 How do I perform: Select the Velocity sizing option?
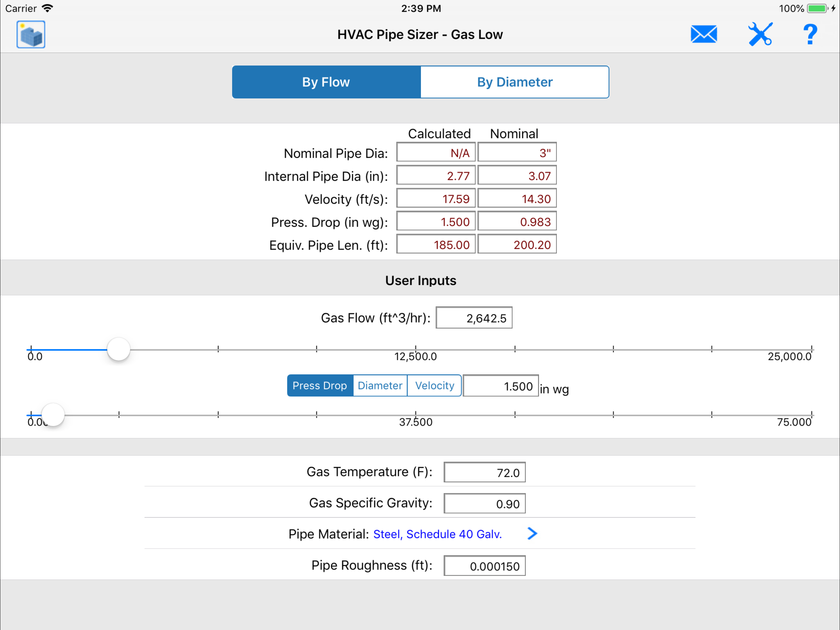tap(434, 386)
